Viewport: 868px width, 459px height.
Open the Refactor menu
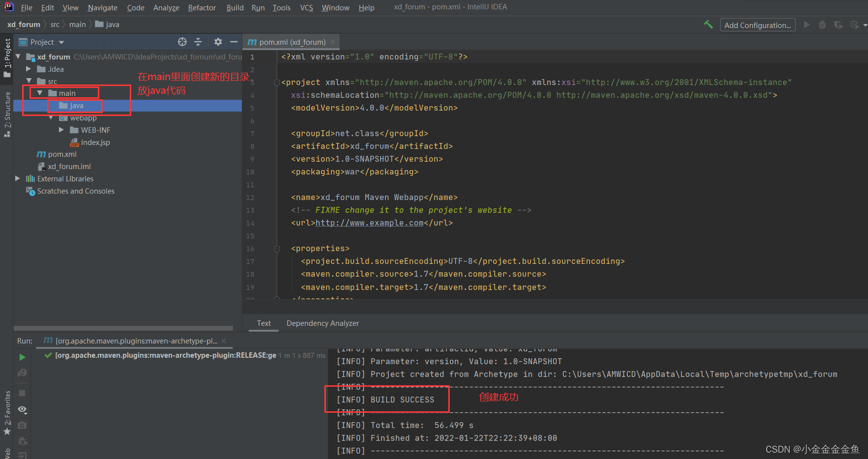202,8
